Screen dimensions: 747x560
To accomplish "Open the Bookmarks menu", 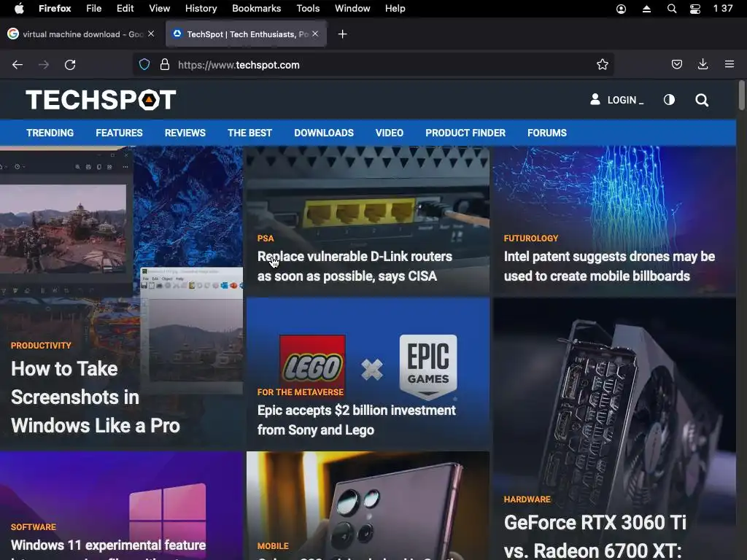I will click(256, 8).
